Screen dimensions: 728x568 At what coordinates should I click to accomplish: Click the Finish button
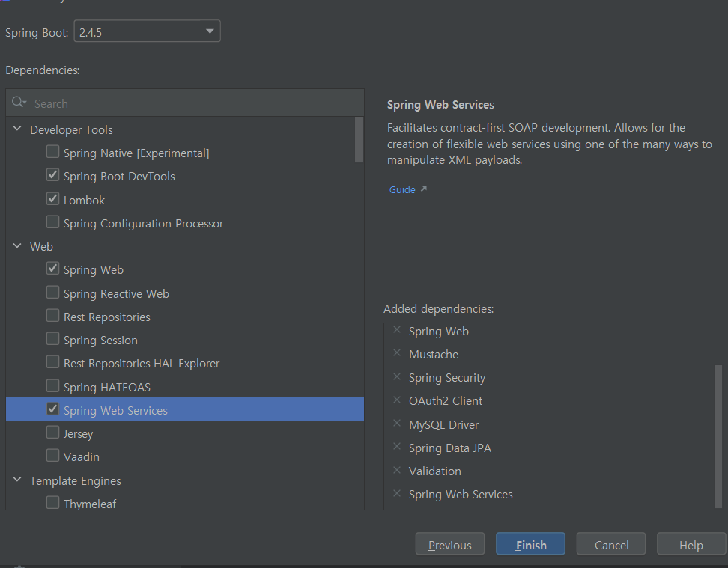(x=531, y=544)
